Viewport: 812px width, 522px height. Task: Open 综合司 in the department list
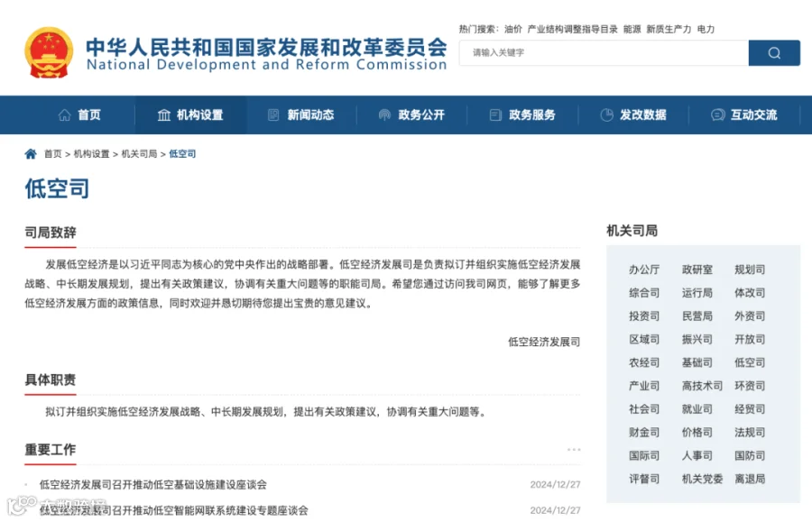coord(644,293)
